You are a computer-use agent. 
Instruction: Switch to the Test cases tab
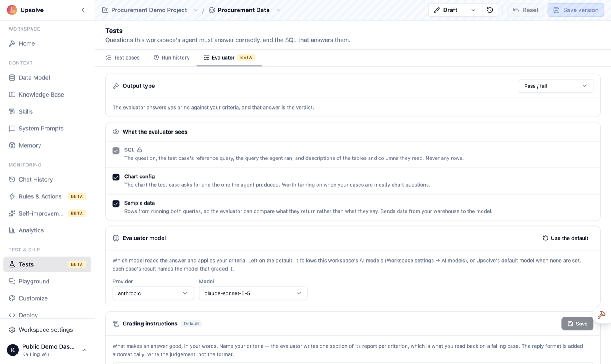point(123,58)
